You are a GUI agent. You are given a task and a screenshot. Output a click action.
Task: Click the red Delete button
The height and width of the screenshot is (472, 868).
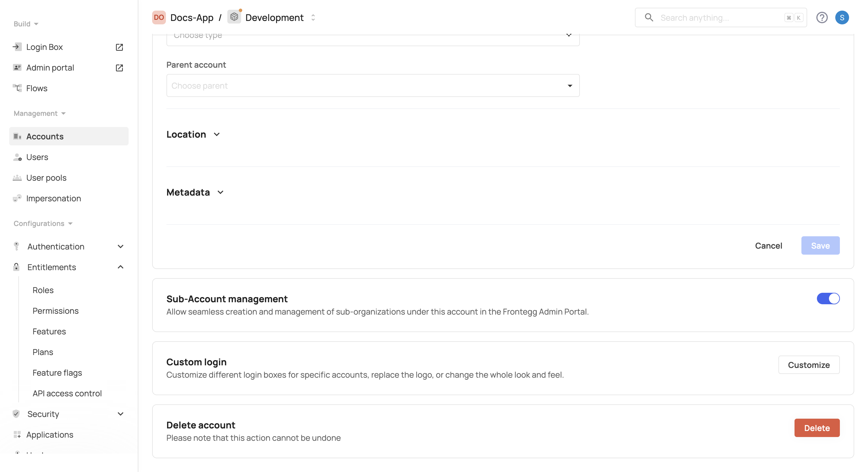point(816,428)
